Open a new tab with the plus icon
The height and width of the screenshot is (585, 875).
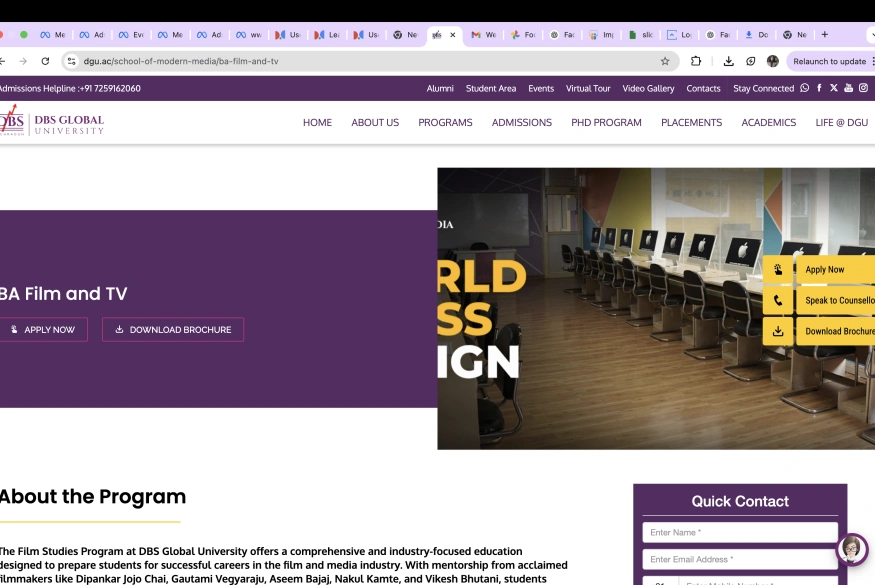824,35
